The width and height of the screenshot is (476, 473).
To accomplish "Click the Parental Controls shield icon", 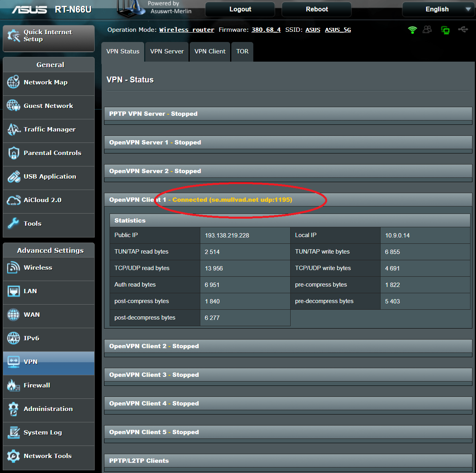I will point(13,153).
